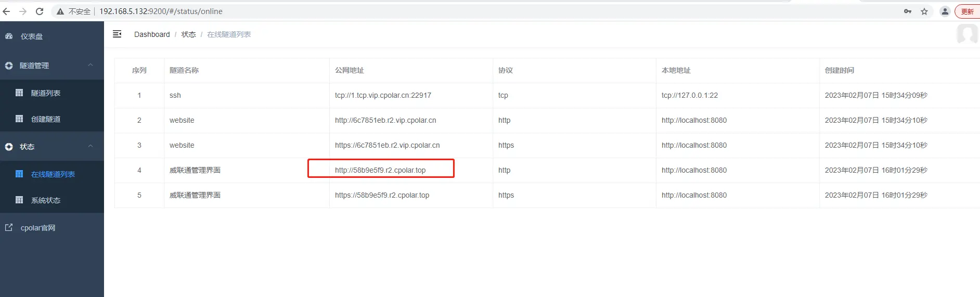Collapse the 隧道管理 menu section
Screen dimensions: 980x297
[x=91, y=65]
